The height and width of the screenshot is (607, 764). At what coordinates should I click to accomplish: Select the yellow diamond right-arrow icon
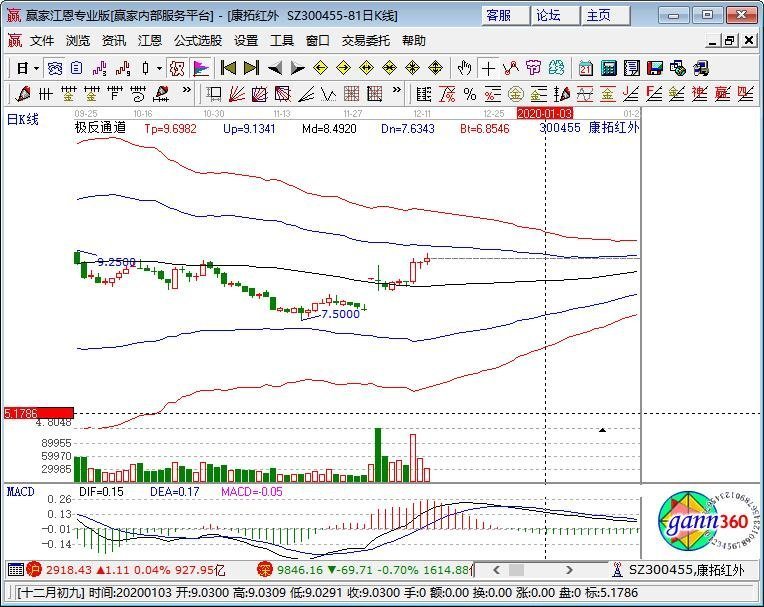344,68
